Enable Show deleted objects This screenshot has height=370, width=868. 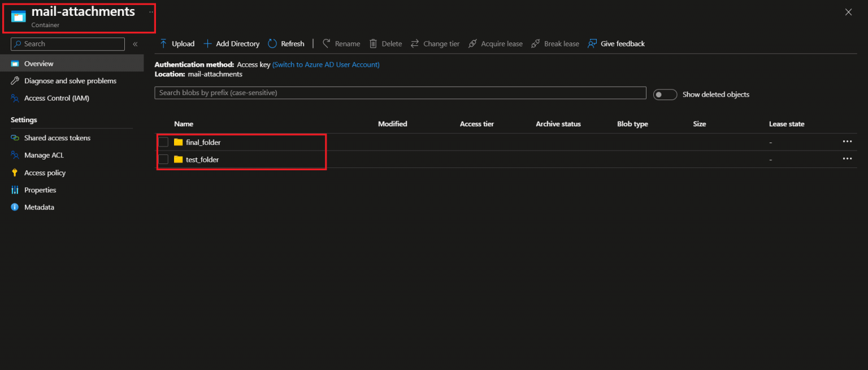point(665,94)
